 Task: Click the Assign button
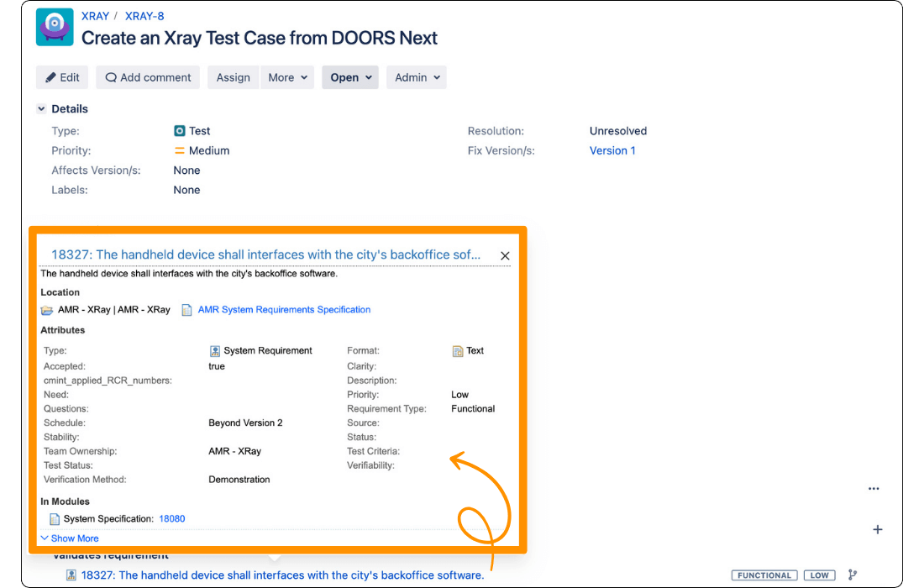[x=233, y=77]
